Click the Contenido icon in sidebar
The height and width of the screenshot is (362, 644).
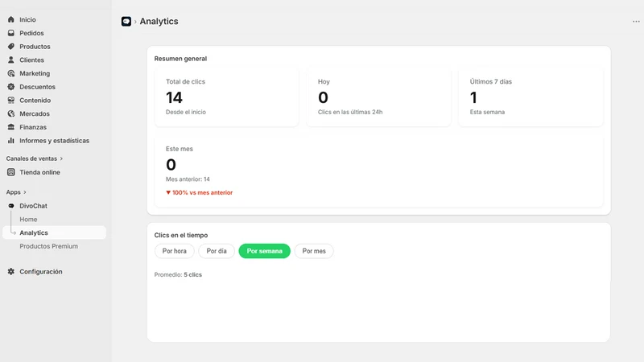coord(11,100)
